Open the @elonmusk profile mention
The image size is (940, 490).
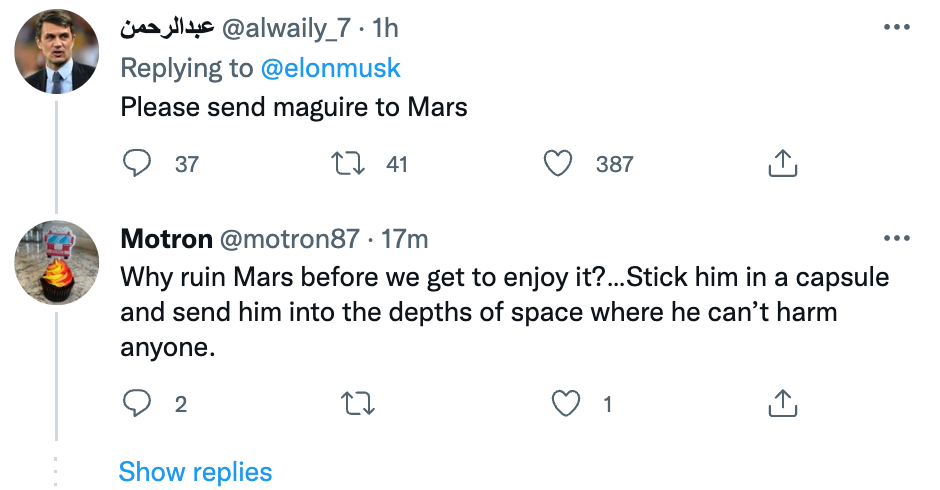[330, 67]
